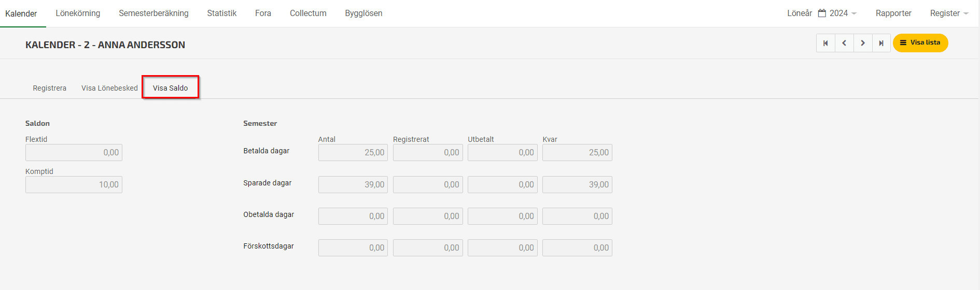The height and width of the screenshot is (290, 980).
Task: Click the calendar icon beside Löneår
Action: (822, 13)
